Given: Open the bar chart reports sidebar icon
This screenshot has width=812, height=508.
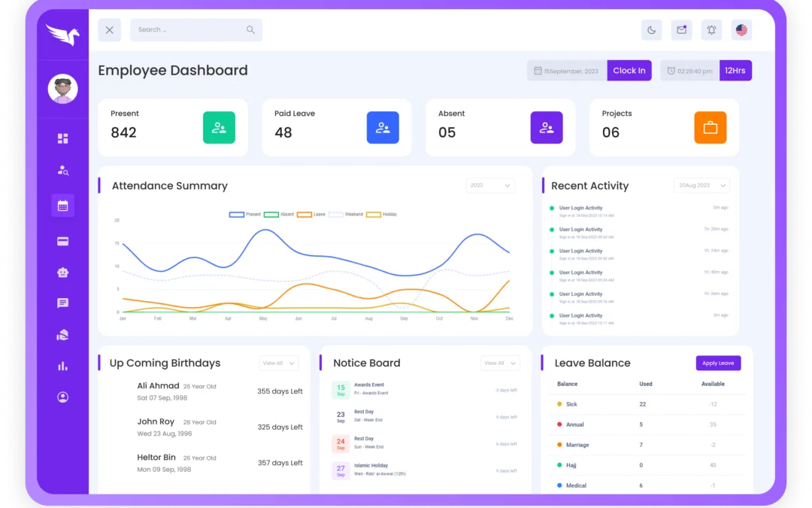Looking at the screenshot, I should pyautogui.click(x=62, y=366).
